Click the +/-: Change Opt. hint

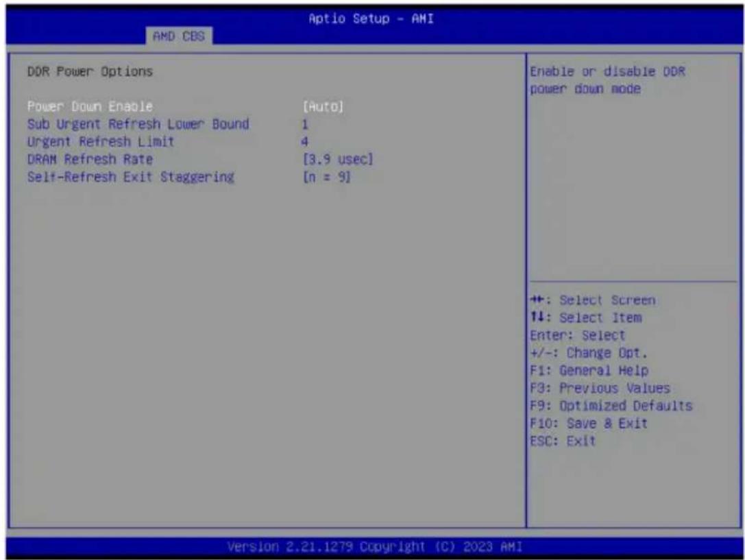tap(589, 353)
